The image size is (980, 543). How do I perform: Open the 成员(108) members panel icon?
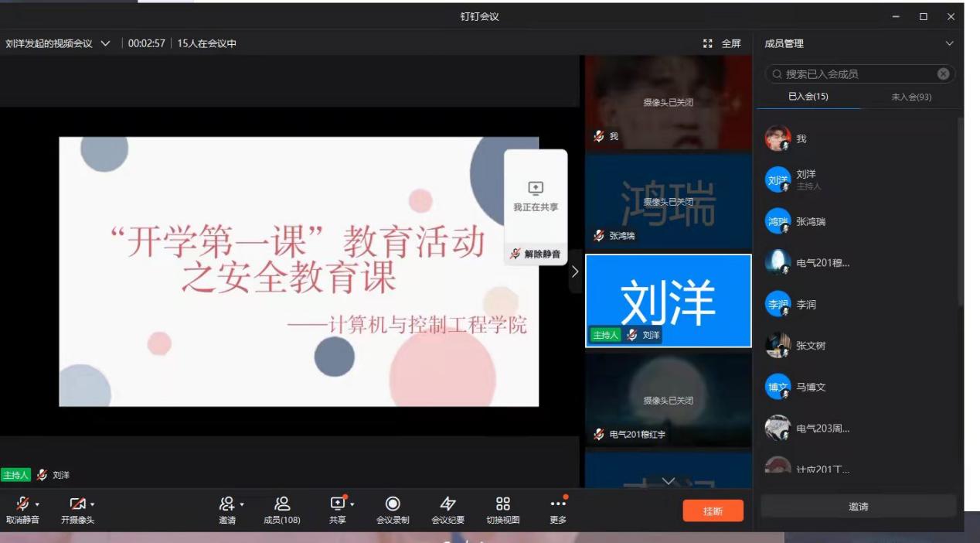(x=282, y=504)
